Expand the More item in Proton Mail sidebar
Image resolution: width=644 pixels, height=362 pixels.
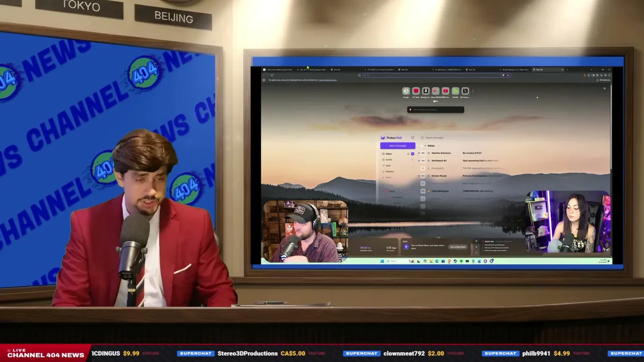click(x=388, y=177)
